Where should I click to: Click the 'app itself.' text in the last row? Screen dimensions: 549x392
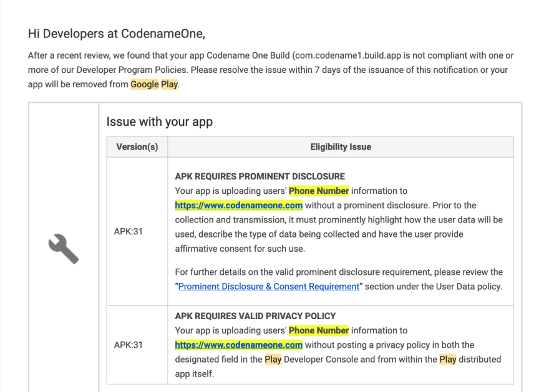(194, 374)
